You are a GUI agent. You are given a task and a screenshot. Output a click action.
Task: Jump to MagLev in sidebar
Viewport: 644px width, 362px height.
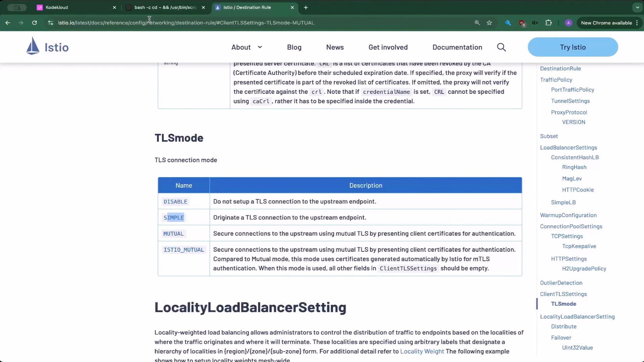pyautogui.click(x=572, y=179)
